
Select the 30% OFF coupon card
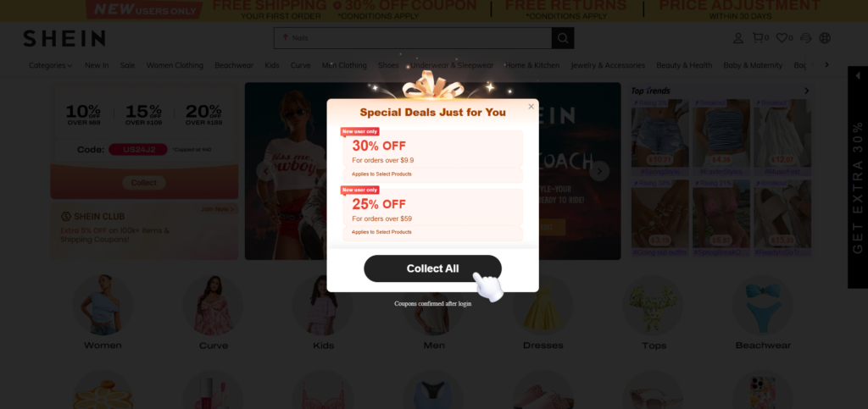[432, 157]
